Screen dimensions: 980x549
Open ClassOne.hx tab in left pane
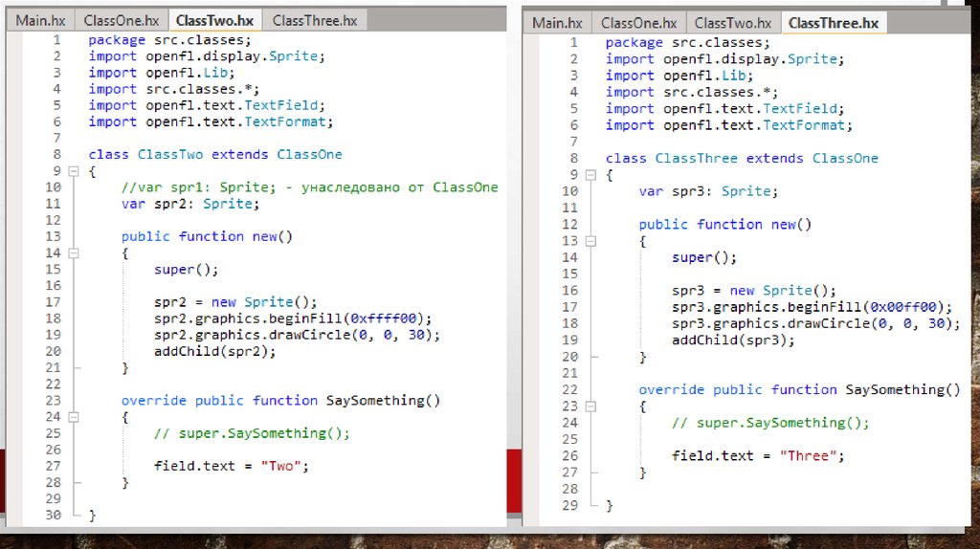[x=121, y=20]
